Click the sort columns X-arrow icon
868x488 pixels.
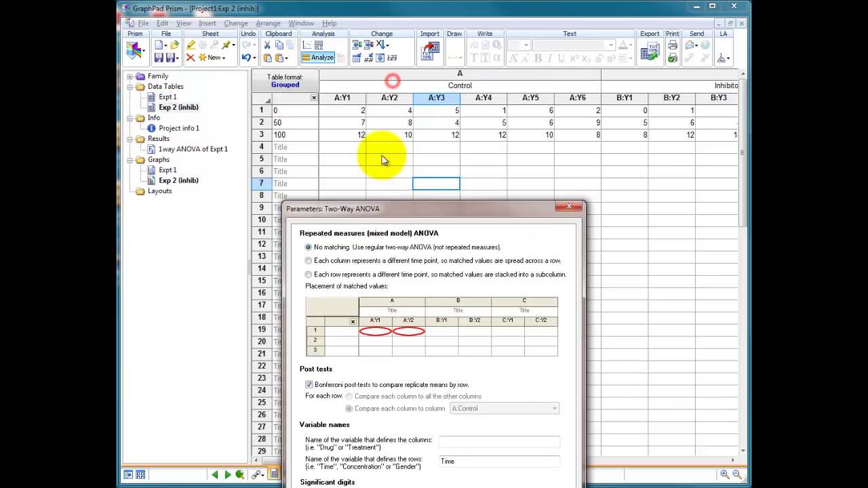(380, 45)
